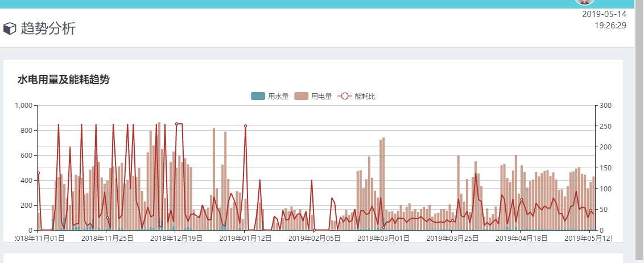Select the 2018年11月25日 x-axis label
This screenshot has width=644, height=263.
[x=108, y=239]
